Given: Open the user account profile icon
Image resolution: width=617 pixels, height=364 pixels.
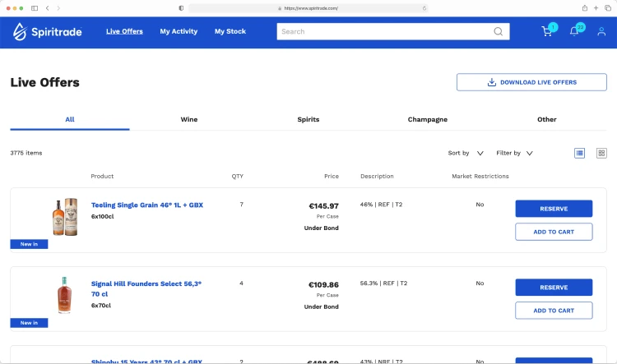Looking at the screenshot, I should click(601, 32).
